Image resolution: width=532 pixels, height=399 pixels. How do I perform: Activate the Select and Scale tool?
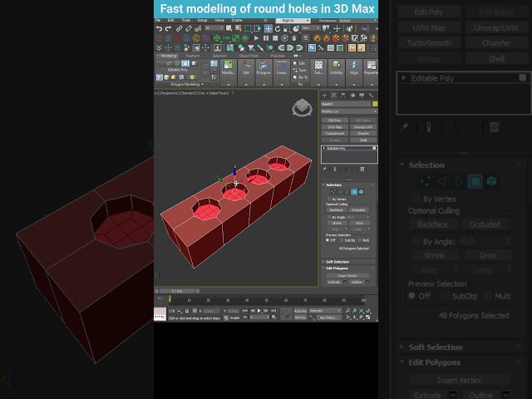(x=287, y=29)
